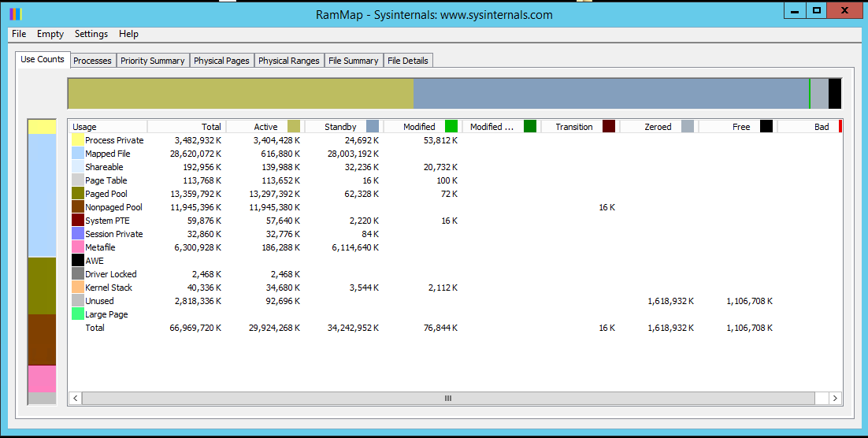Click the Session Private purple icon
This screenshot has height=438, width=868.
pyautogui.click(x=77, y=234)
